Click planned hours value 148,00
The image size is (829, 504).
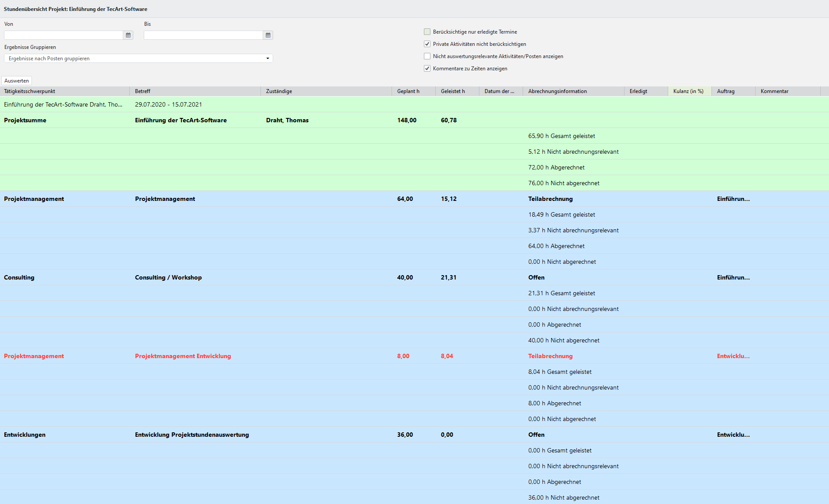pos(407,120)
